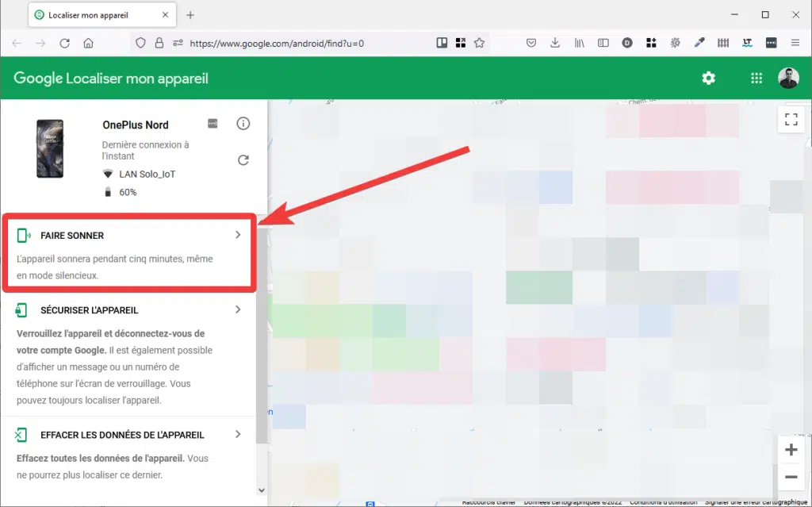Click the OnePlus Nord phone thumbnail

click(50, 149)
